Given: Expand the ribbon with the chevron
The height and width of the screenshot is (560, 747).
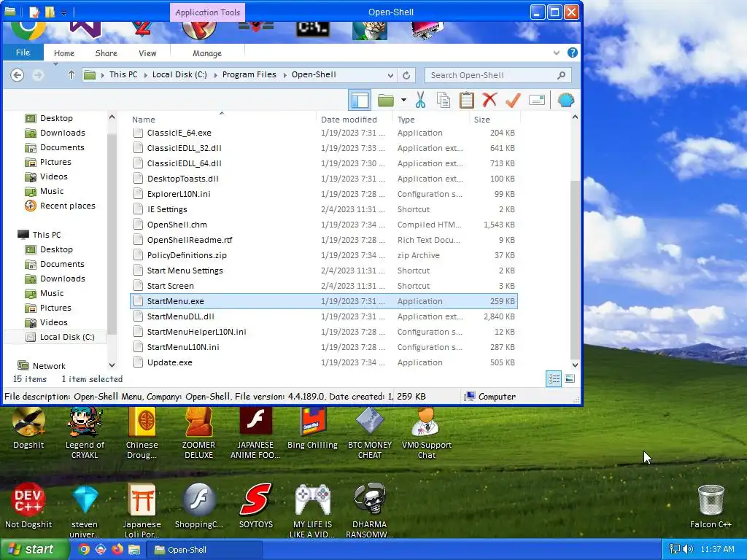Looking at the screenshot, I should click(x=557, y=52).
